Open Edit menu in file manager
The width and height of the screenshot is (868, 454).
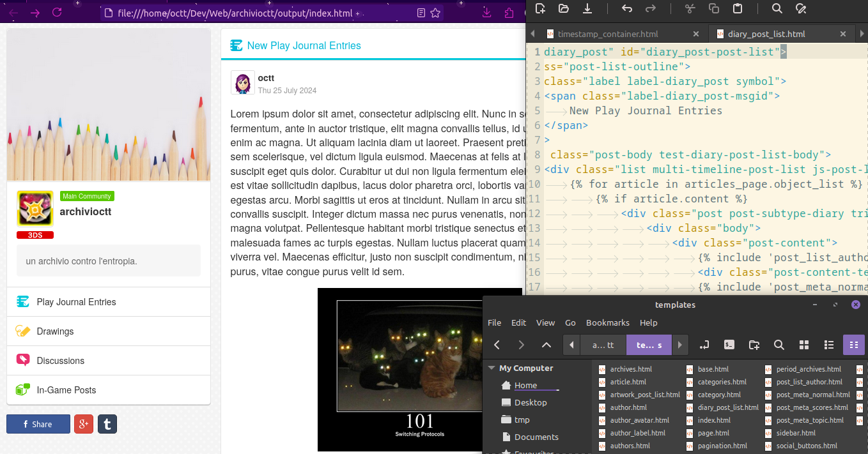pos(519,322)
